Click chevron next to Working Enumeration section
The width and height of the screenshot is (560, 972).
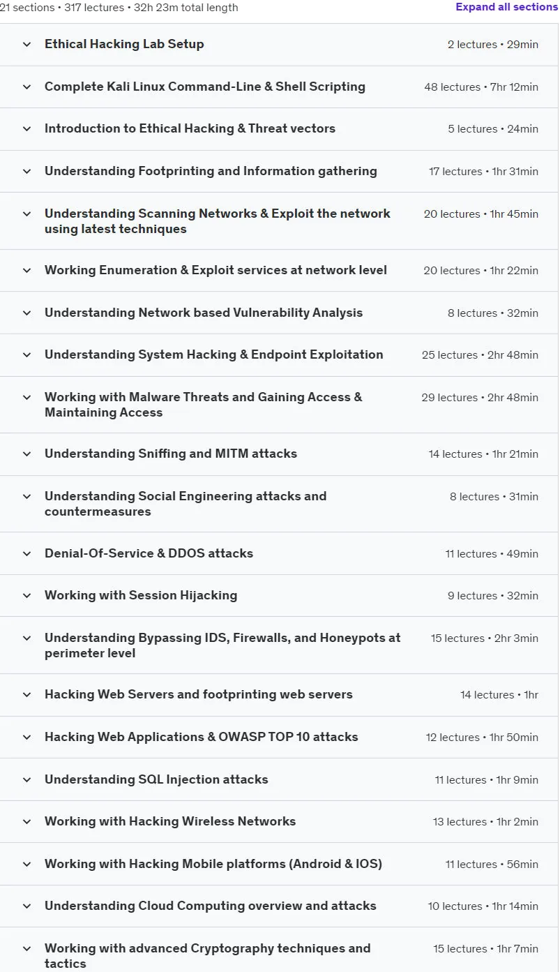27,271
